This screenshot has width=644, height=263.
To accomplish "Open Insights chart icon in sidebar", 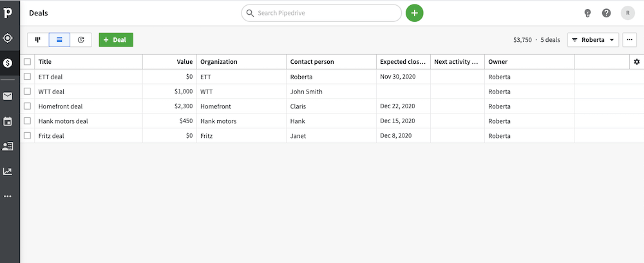I will 8,171.
